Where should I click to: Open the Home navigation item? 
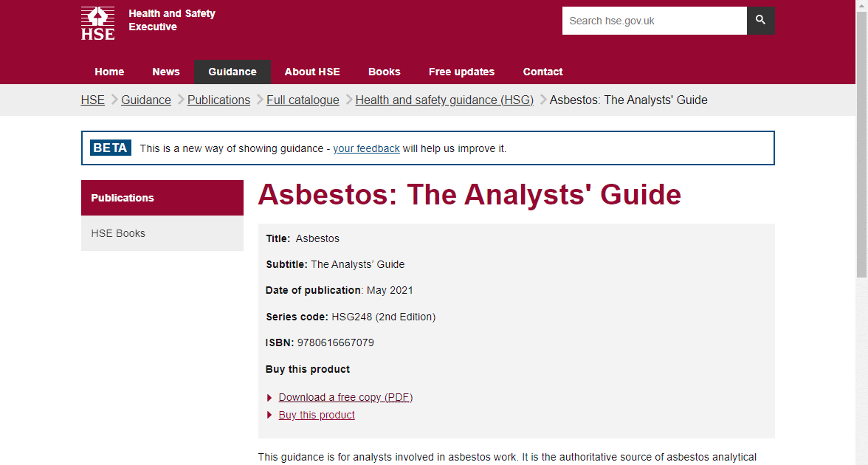109,72
